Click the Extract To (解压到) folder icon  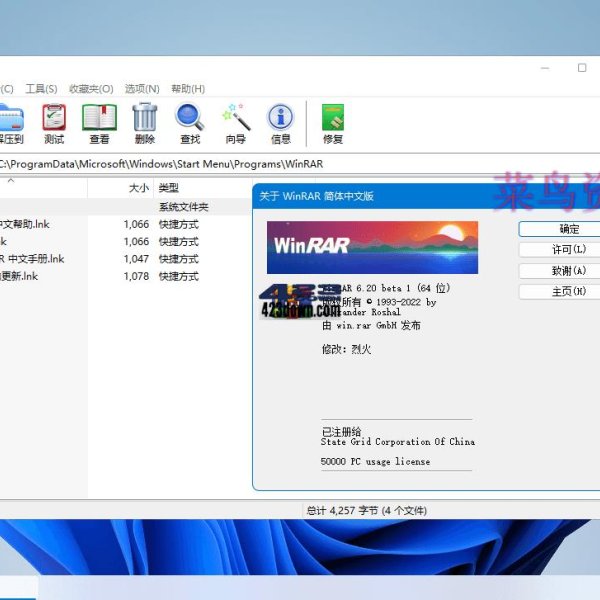pyautogui.click(x=11, y=124)
